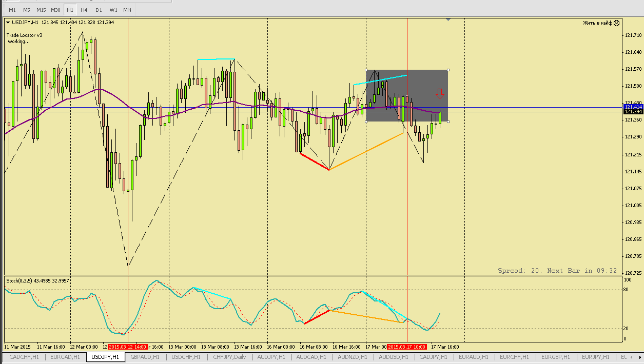Select the D1 daily timeframe
644x364 pixels.
click(x=99, y=10)
